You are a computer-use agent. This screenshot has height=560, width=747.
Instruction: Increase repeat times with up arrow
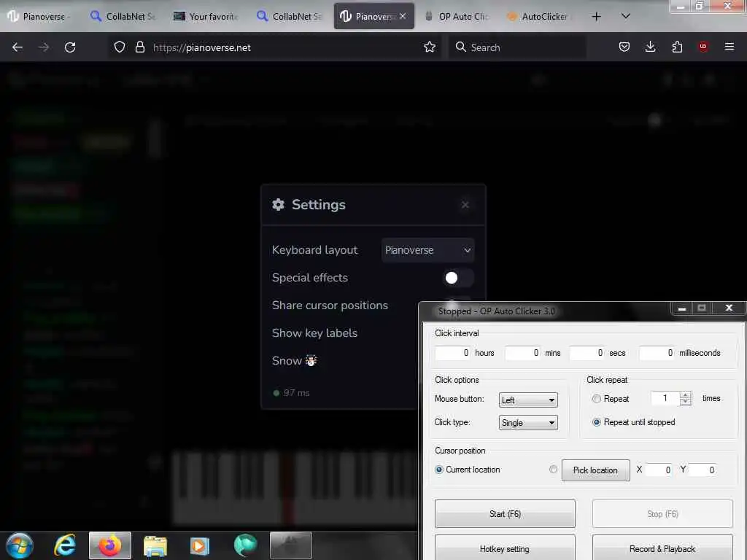click(x=686, y=394)
